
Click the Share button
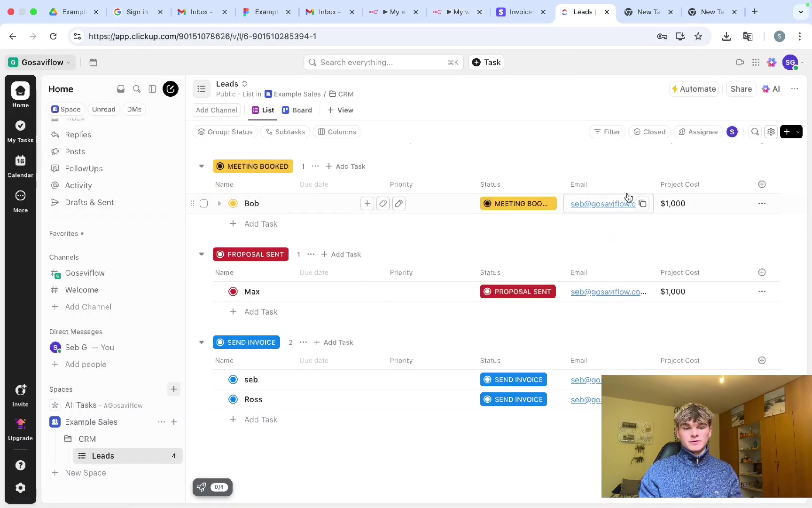(741, 89)
